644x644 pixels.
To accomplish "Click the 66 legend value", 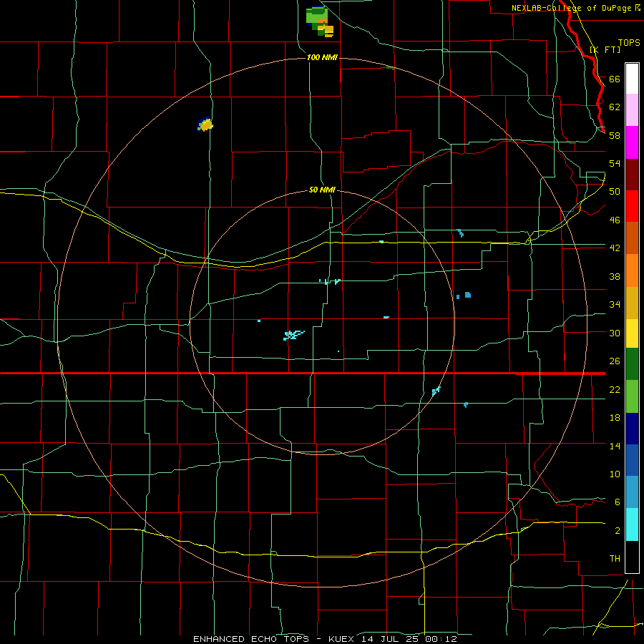I will pyautogui.click(x=615, y=79).
